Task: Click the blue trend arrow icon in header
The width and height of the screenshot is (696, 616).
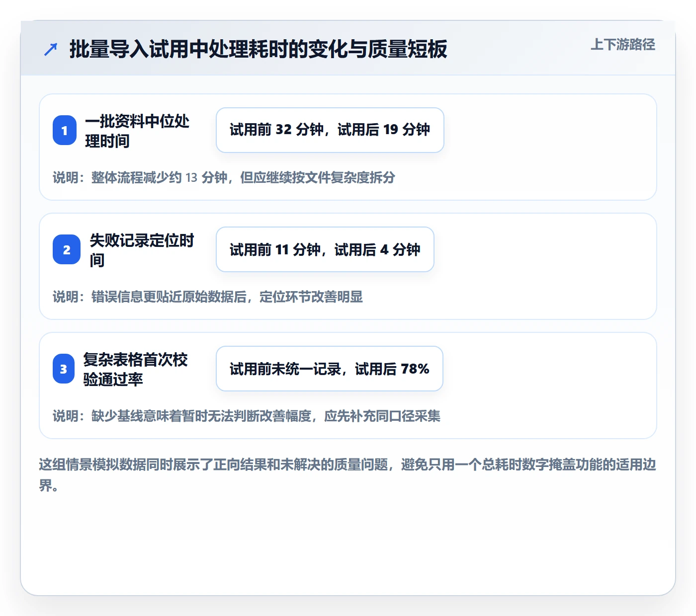Action: point(51,49)
